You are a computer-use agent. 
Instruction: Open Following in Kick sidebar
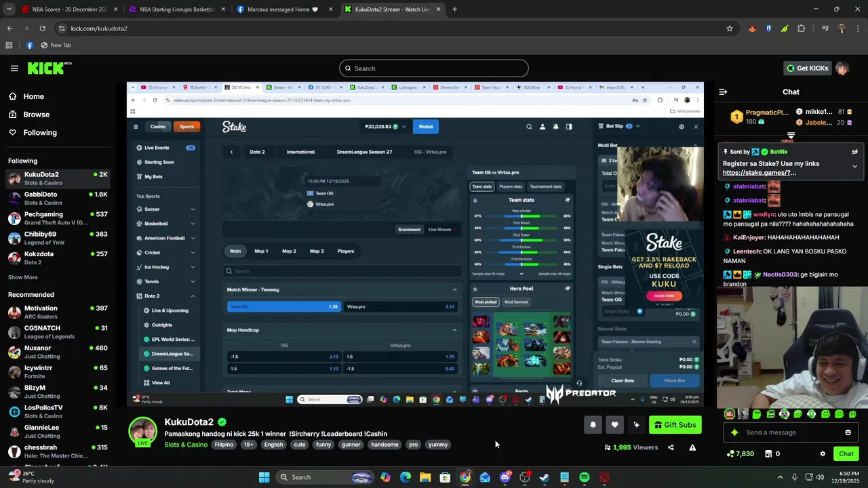39,132
